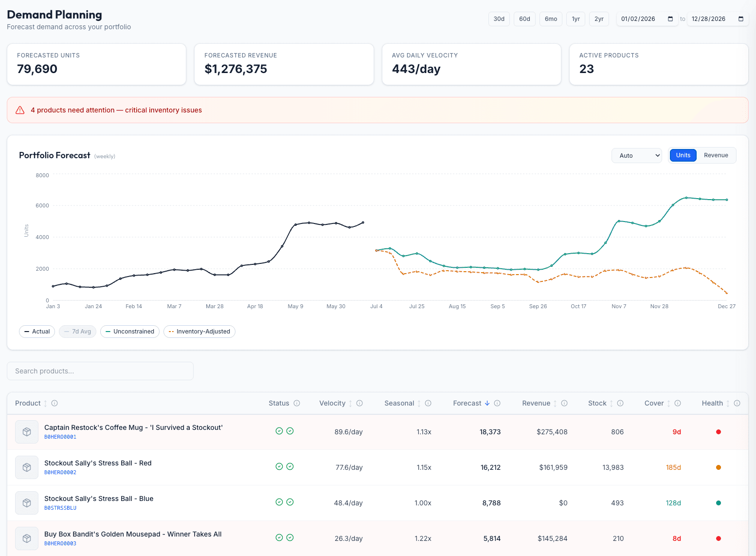Select the 30d range preset
The height and width of the screenshot is (556, 756).
499,19
